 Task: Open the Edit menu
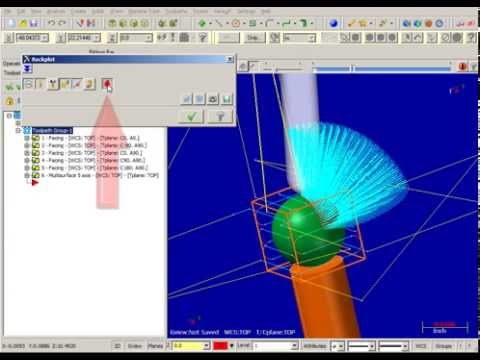tap(21, 11)
